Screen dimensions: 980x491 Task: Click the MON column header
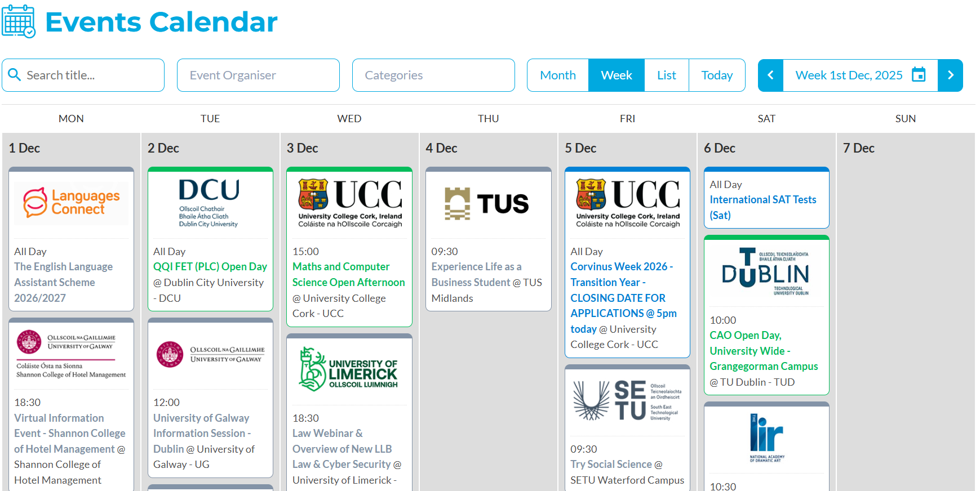pos(71,118)
